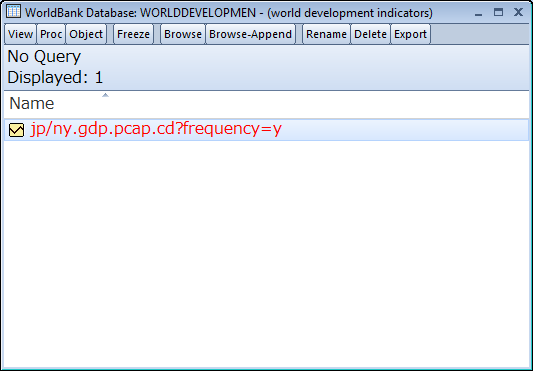Click the 'Displayed: 1' count text
Viewport: 533px width, 371px height.
pos(55,78)
